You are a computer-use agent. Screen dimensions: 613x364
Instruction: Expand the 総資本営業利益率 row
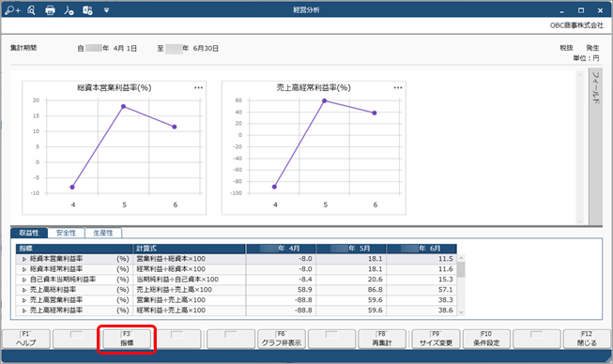(24, 259)
